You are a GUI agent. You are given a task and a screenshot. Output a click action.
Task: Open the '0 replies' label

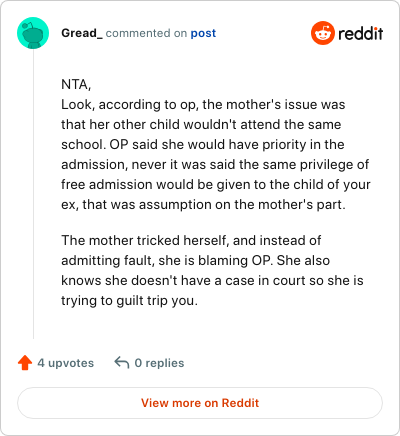click(x=159, y=363)
